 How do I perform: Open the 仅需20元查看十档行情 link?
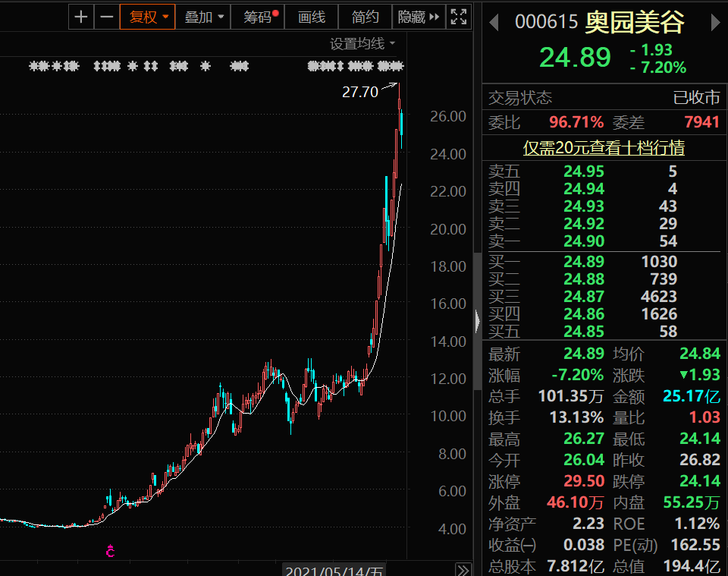[x=604, y=148]
